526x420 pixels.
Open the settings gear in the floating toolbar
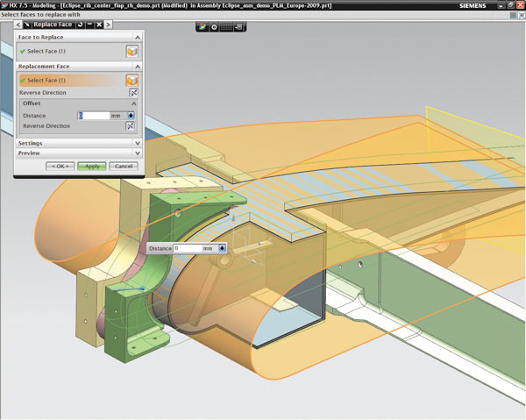pos(214,27)
